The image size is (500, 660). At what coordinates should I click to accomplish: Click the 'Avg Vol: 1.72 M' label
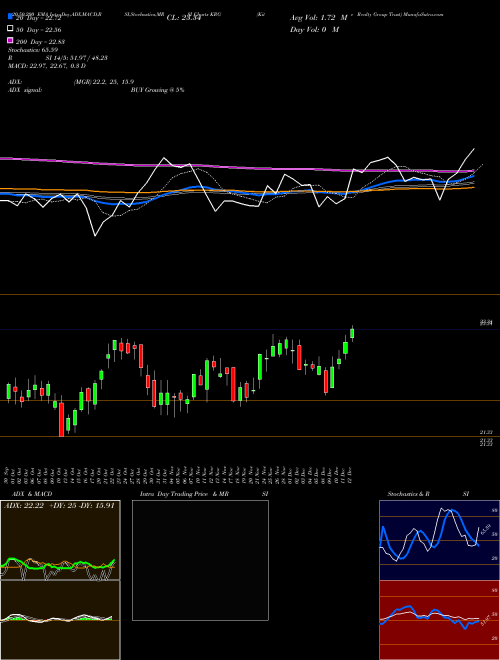click(319, 18)
